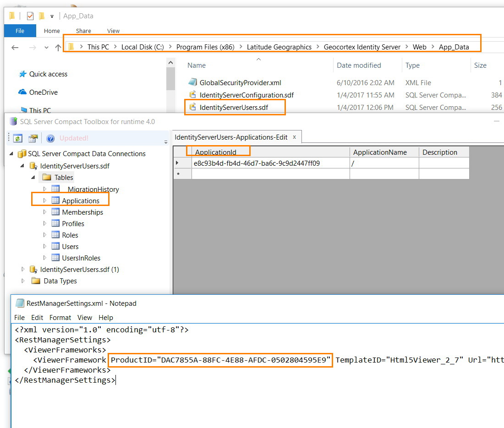This screenshot has width=504, height=428.
Task: Expand the Profiles table node
Action: 45,223
